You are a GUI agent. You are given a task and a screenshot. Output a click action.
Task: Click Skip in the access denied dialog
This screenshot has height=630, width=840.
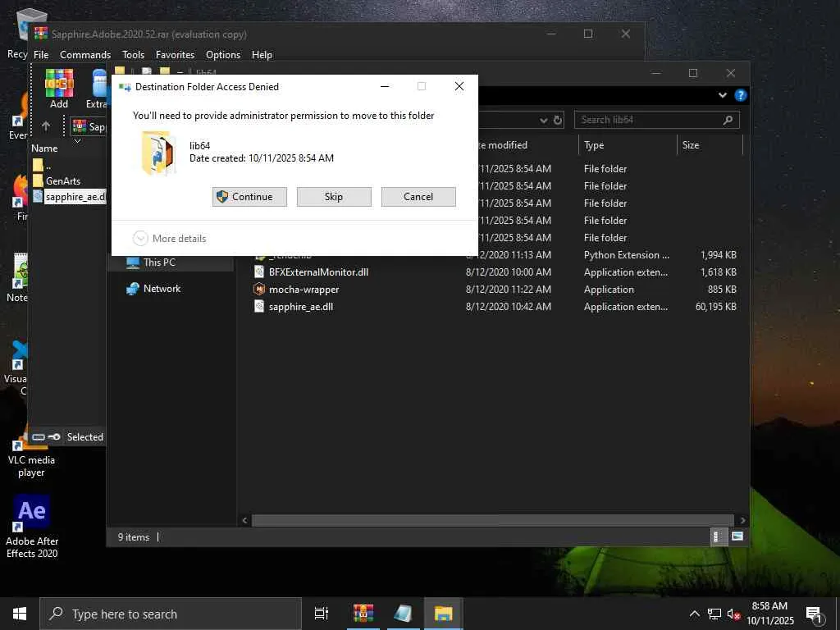[x=334, y=197]
